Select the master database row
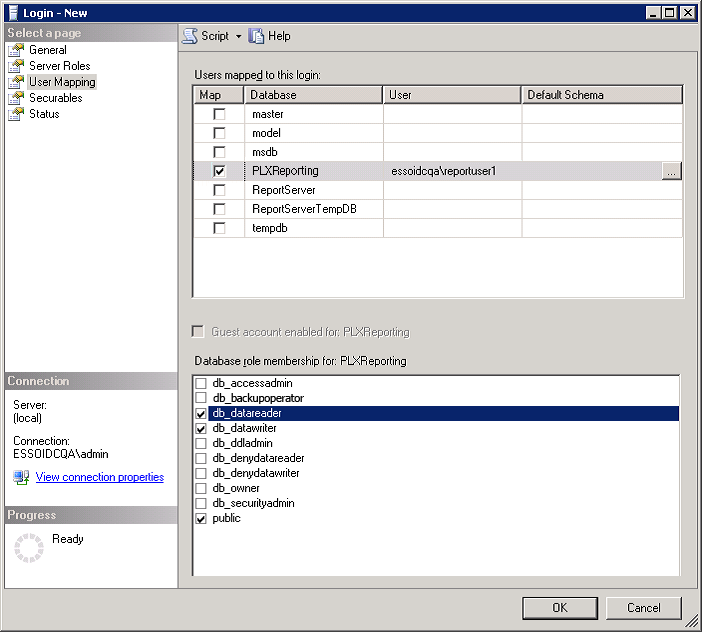The image size is (705, 633). pos(438,114)
